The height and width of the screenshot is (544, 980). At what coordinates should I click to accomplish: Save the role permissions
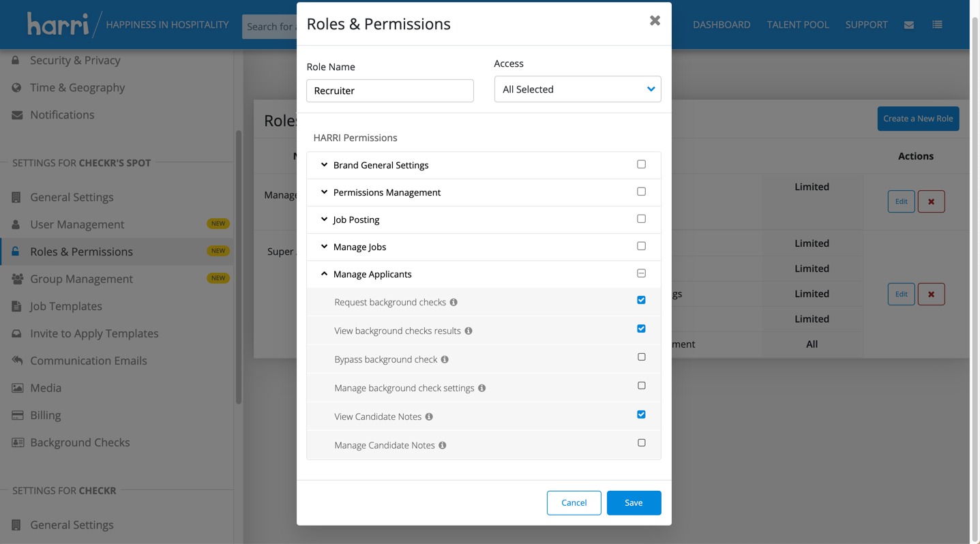pyautogui.click(x=634, y=503)
